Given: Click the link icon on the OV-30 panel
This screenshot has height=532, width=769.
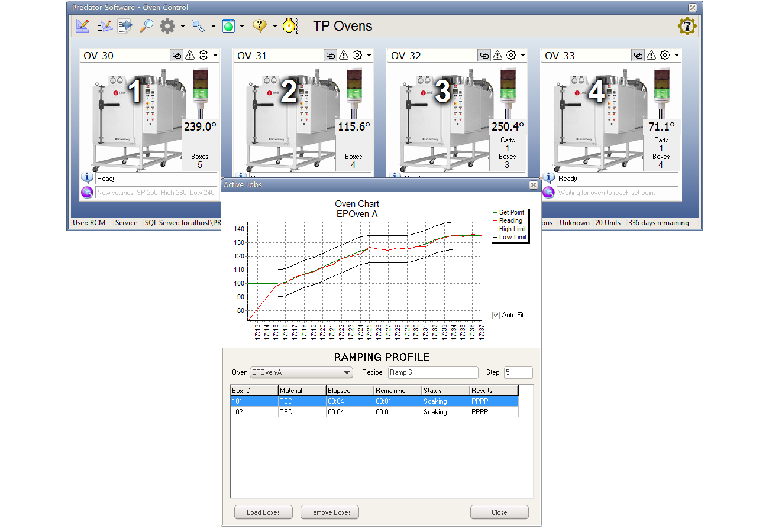Looking at the screenshot, I should 176,54.
